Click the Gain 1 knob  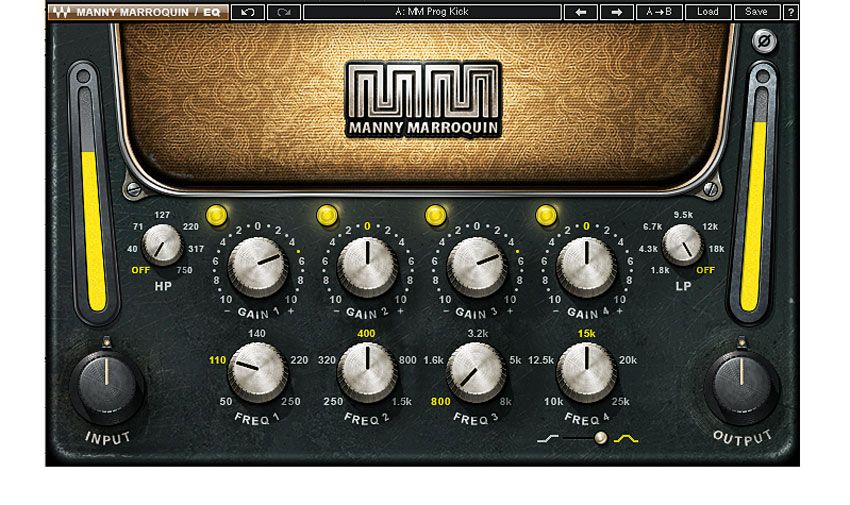click(257, 266)
